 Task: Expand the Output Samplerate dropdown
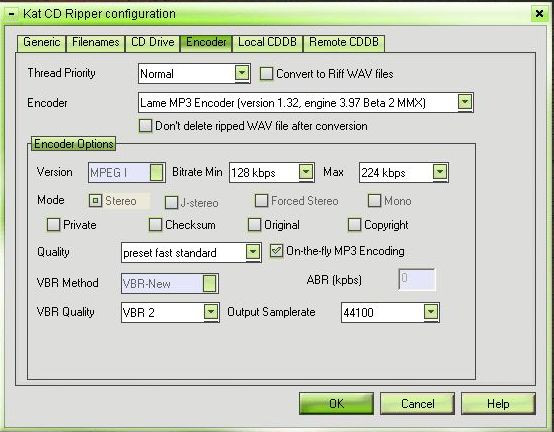pos(390,312)
